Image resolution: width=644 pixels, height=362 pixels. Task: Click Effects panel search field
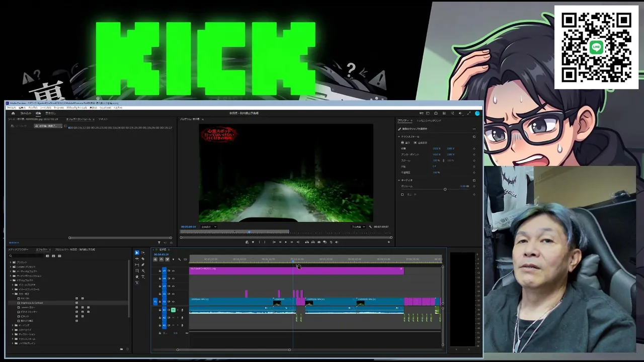(26, 256)
